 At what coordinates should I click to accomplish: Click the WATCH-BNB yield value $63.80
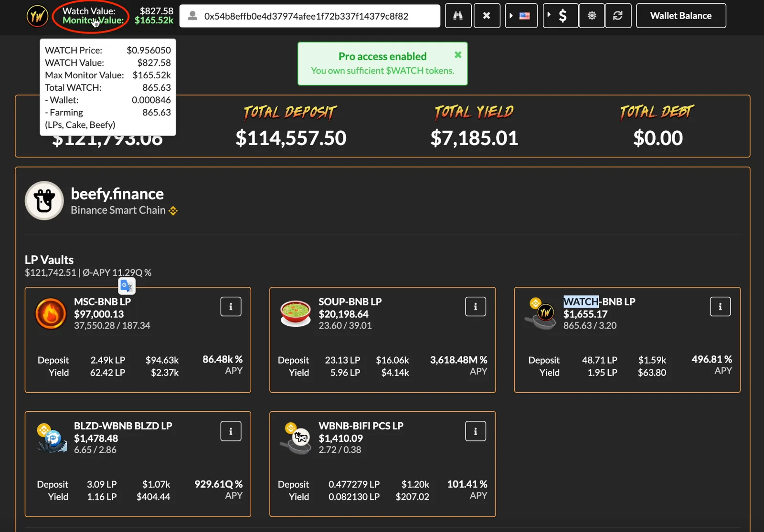coord(652,373)
